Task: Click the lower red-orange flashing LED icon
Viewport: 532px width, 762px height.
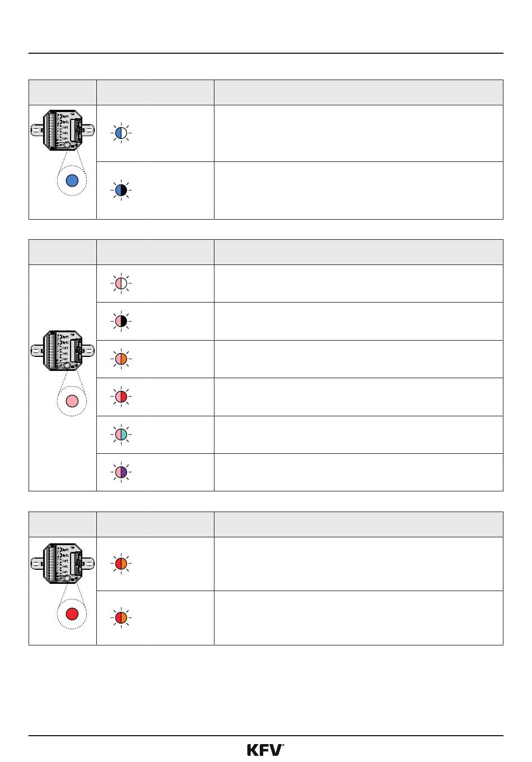Action: [121, 617]
